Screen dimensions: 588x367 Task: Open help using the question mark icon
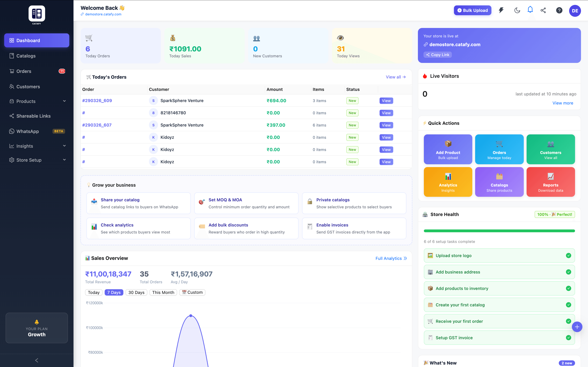(559, 10)
